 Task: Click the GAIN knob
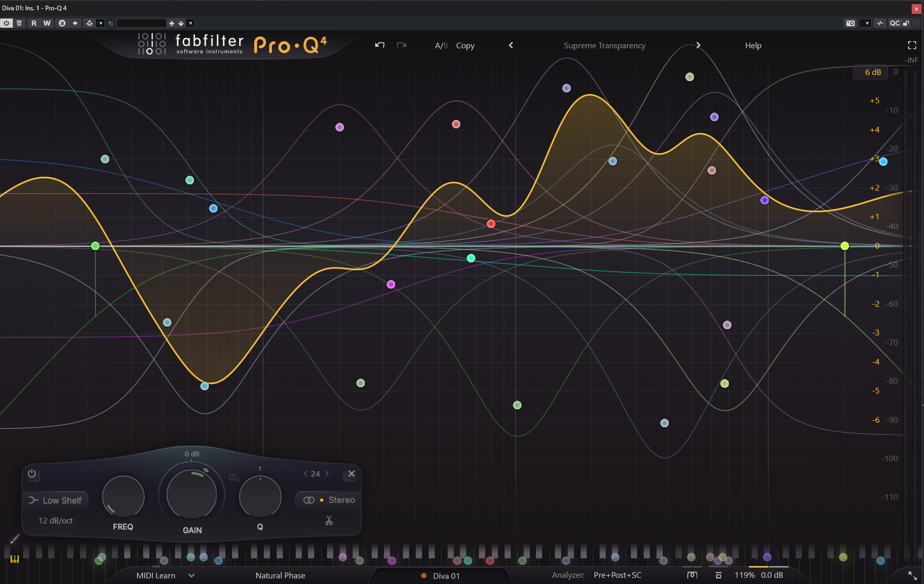192,495
